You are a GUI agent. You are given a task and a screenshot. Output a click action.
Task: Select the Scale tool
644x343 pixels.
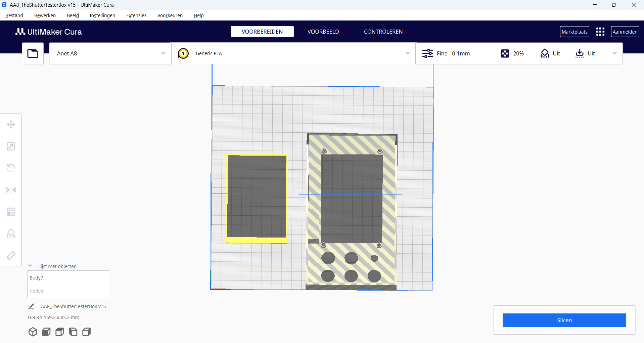coord(11,146)
